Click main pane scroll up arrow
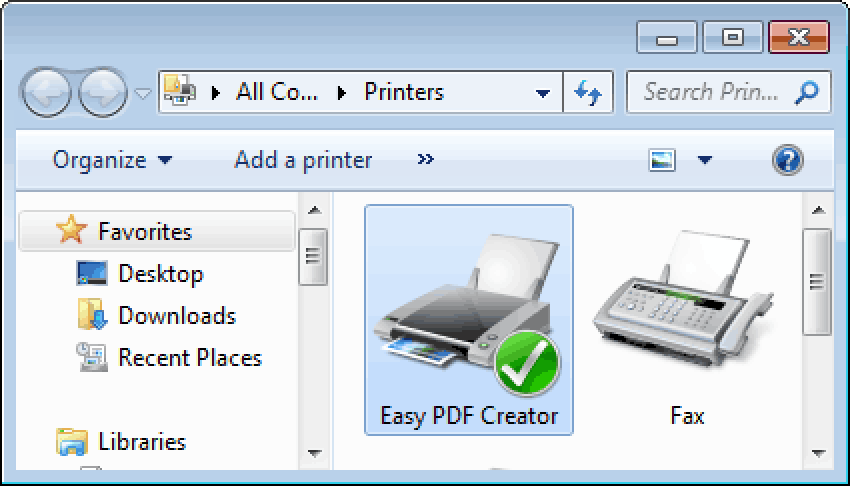Screen dimensions: 850x486 819,210
